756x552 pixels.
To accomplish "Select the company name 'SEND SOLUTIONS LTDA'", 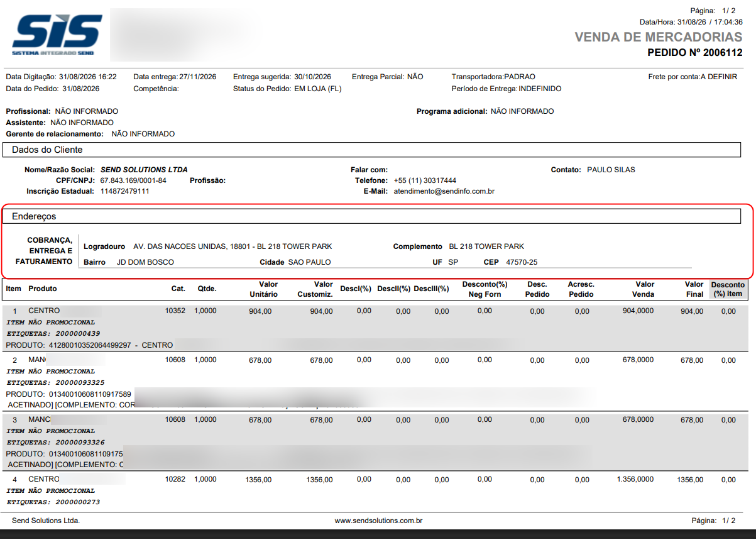I will coord(144,170).
